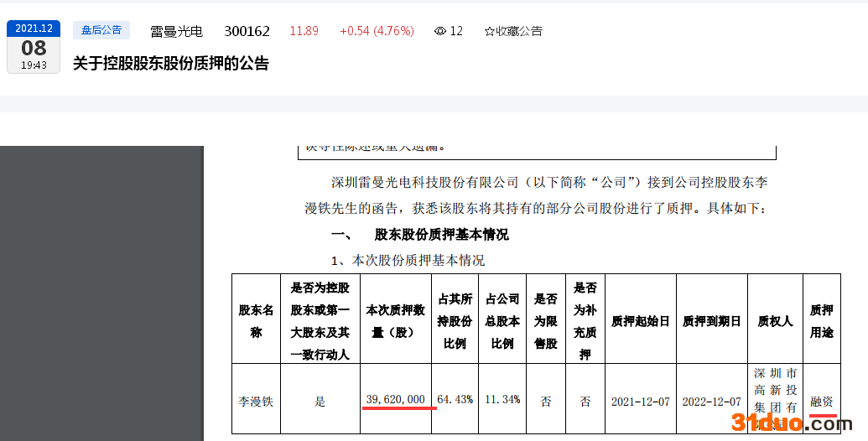Click the 融资 pledge purpose cell

822,401
